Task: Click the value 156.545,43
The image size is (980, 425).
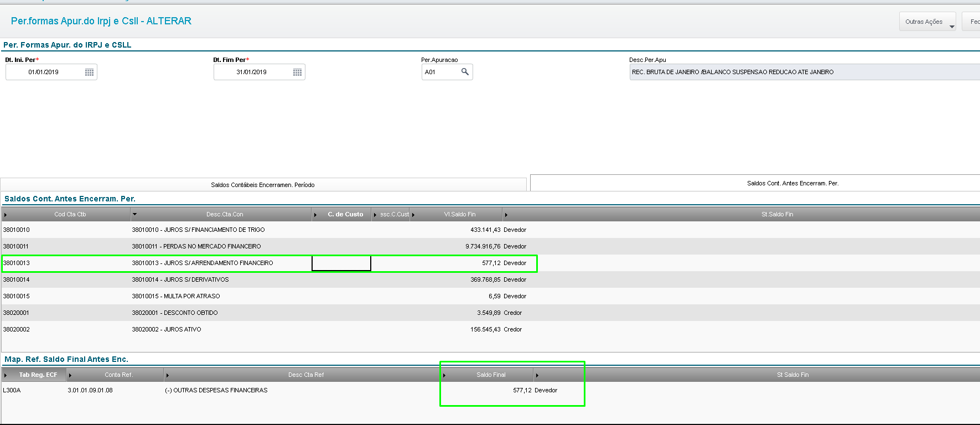Action: 485,329
